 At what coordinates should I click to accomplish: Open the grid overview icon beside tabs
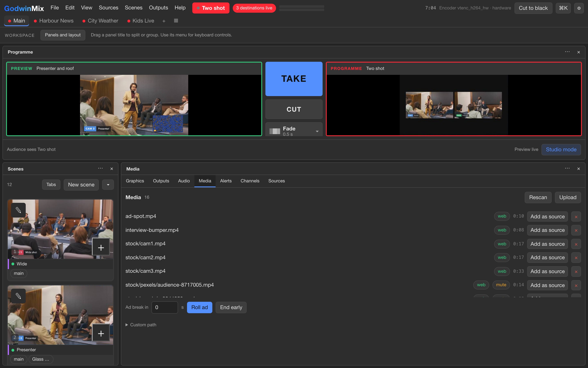[x=176, y=21]
